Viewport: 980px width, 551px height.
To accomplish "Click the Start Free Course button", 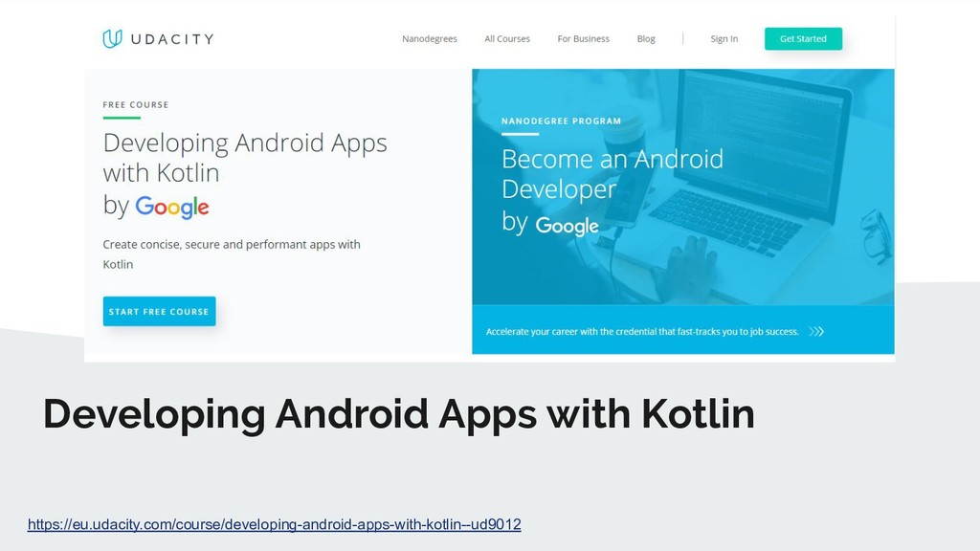I will (160, 311).
